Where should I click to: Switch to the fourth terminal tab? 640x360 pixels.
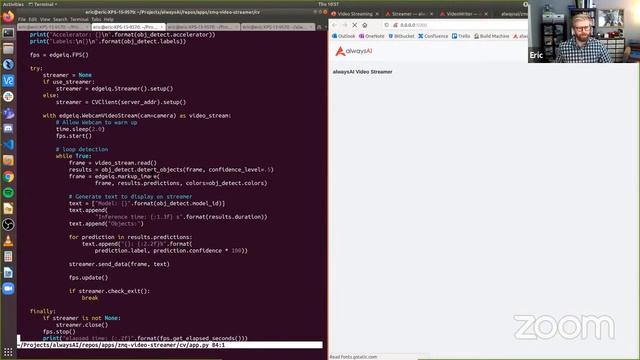[278, 27]
